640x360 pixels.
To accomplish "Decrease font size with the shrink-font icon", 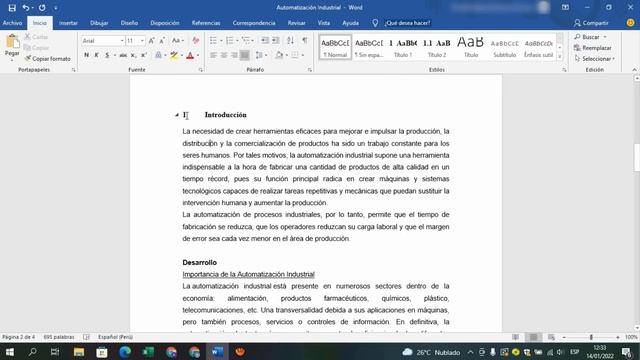I will 162,41.
